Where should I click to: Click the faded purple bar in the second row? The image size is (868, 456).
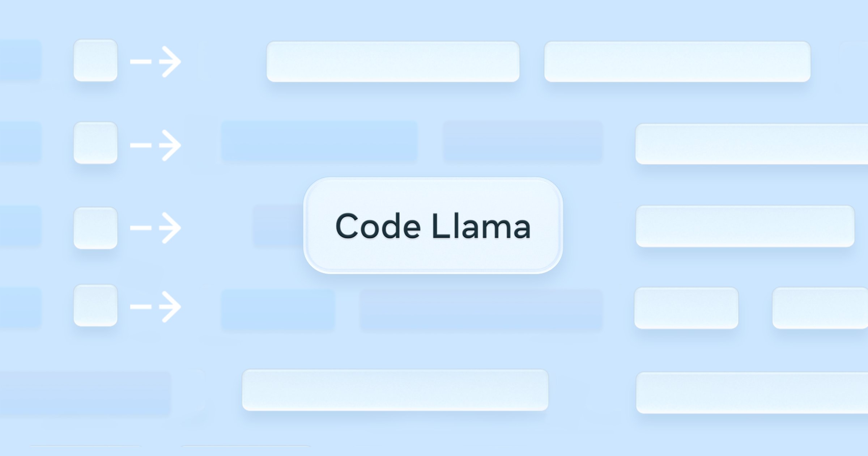[523, 141]
